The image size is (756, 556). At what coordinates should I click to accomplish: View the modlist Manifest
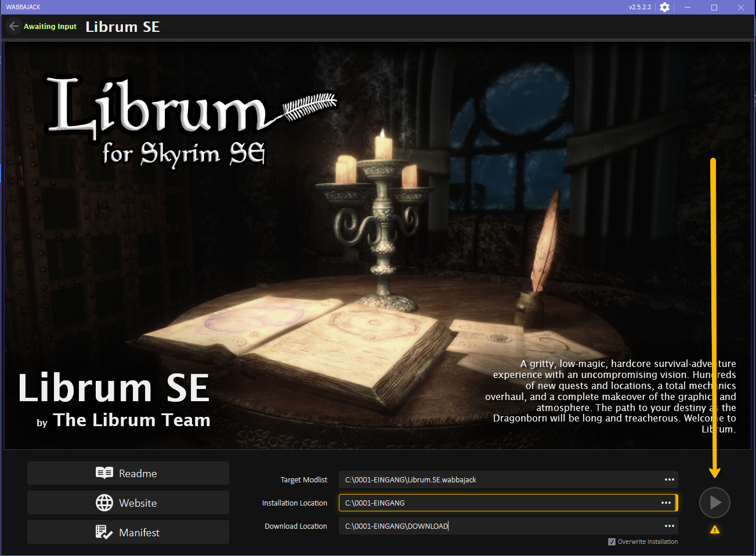click(x=128, y=532)
